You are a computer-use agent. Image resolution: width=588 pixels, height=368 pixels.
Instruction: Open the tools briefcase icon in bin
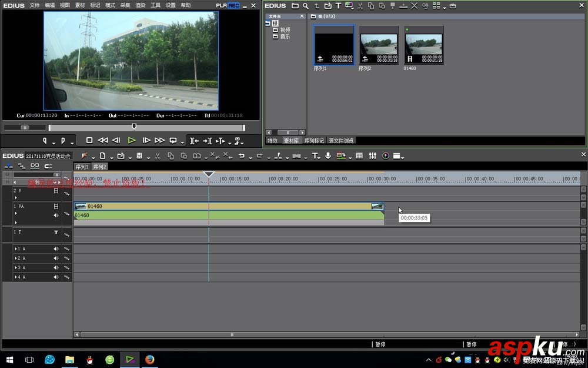[x=453, y=6]
